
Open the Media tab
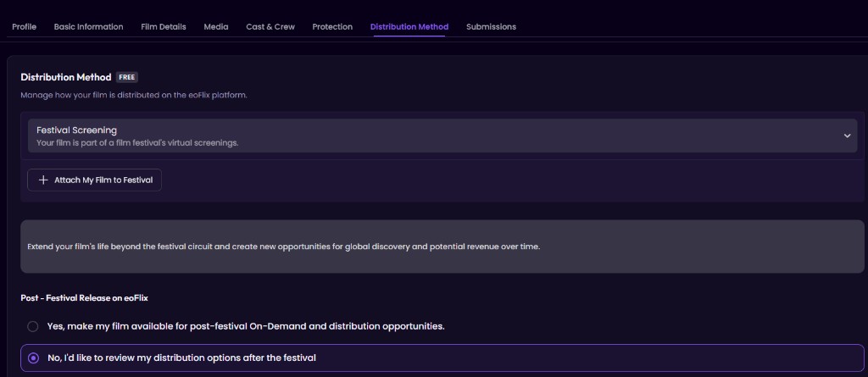click(x=216, y=26)
